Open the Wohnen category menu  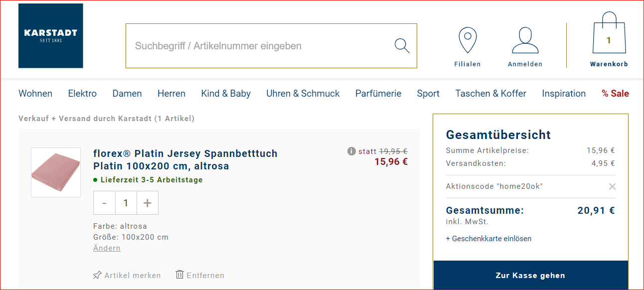coord(35,94)
